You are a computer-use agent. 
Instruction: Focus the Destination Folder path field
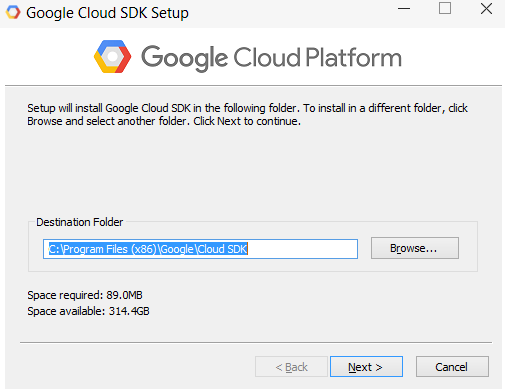200,249
